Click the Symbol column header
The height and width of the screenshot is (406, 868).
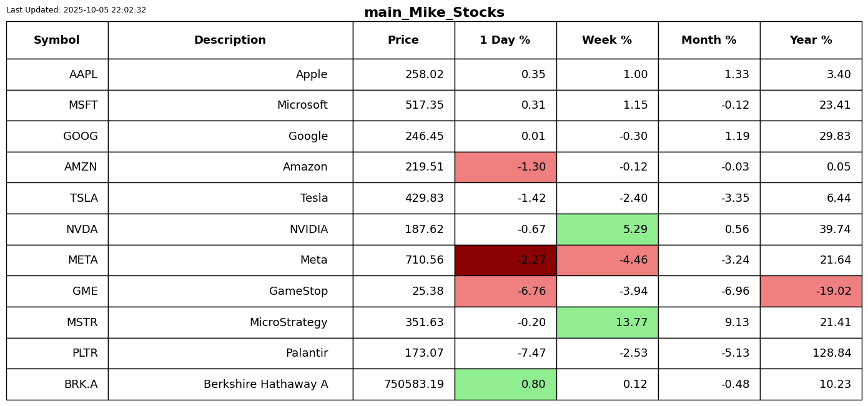coord(57,41)
